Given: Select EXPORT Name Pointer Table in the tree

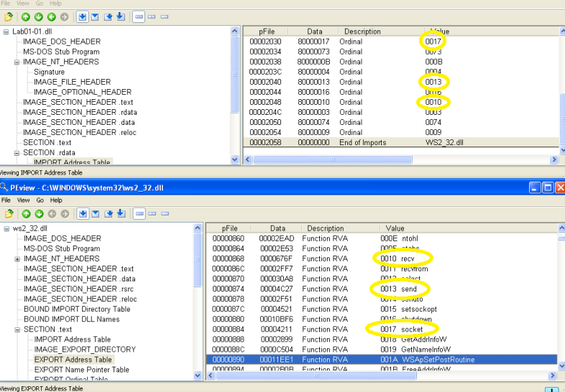Looking at the screenshot, I should tap(81, 370).
